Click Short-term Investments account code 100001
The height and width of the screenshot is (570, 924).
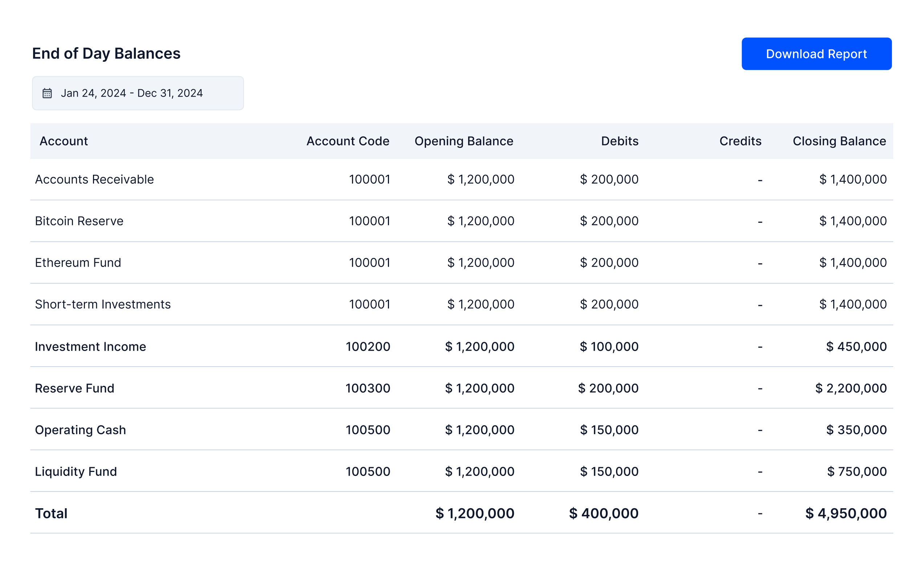point(369,304)
